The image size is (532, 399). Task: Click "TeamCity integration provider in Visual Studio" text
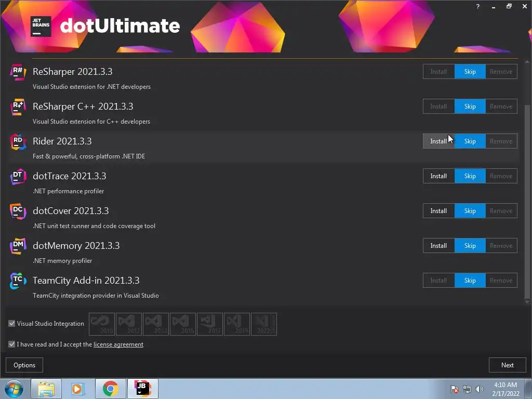(x=96, y=296)
